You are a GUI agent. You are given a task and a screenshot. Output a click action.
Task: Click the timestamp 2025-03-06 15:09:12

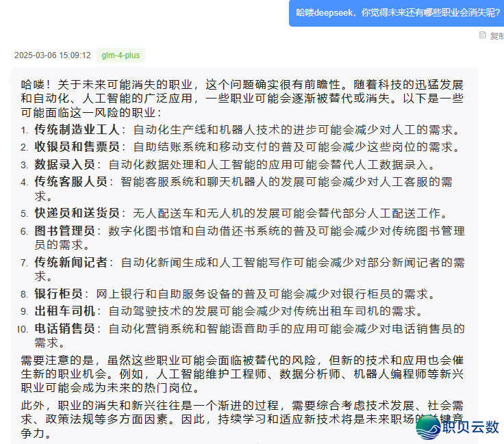pos(53,55)
